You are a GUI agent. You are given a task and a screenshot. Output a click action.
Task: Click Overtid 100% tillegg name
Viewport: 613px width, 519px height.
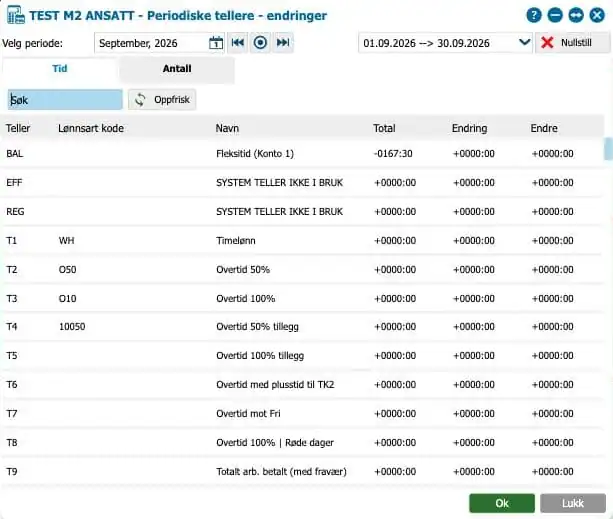[260, 355]
